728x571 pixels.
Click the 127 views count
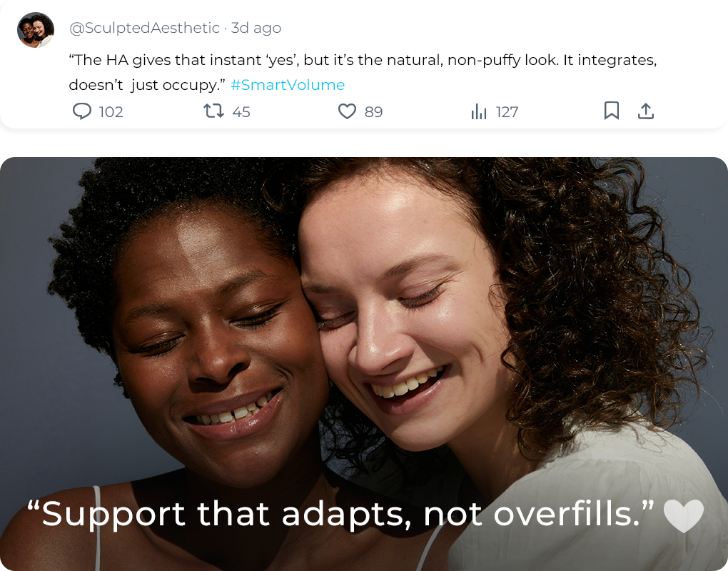click(x=507, y=112)
